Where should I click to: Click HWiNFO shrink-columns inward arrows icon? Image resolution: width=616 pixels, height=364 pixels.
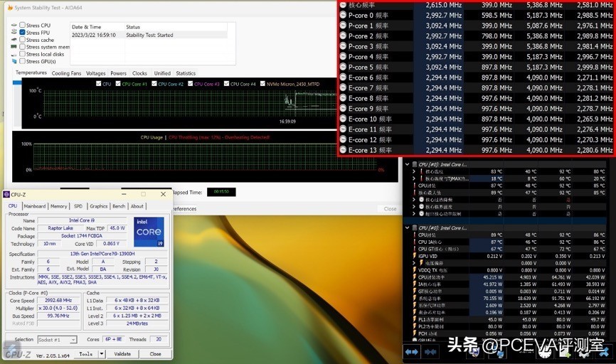pos(431,352)
